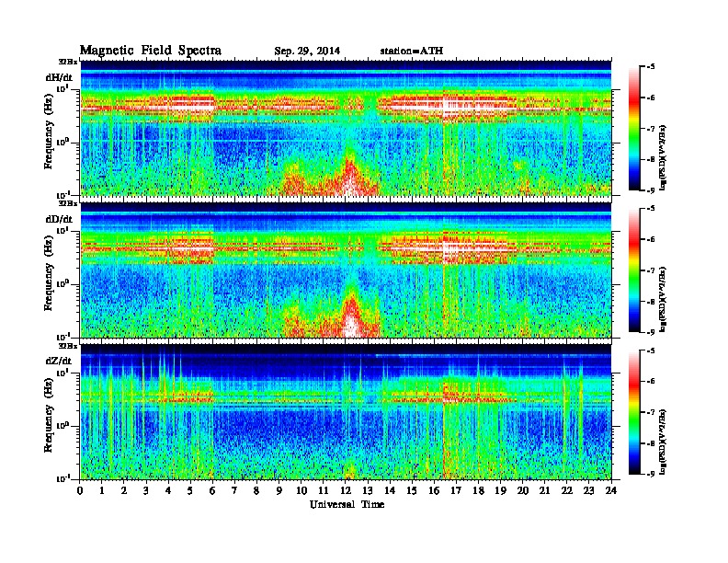
Task: Click hour tick label "10" on time axis
Action: [x=301, y=490]
